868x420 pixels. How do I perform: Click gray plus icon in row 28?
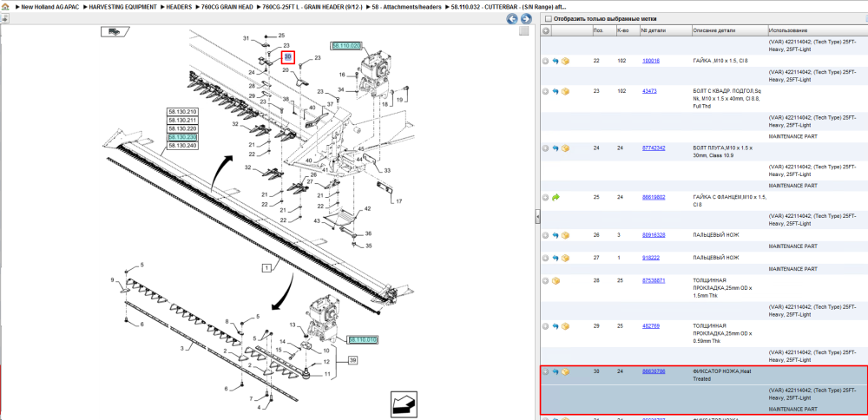click(x=546, y=281)
